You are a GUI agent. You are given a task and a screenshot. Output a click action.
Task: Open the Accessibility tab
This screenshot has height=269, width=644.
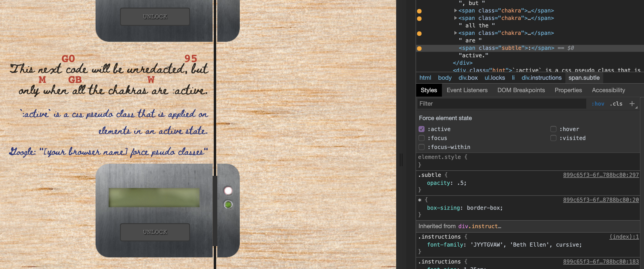(608, 90)
